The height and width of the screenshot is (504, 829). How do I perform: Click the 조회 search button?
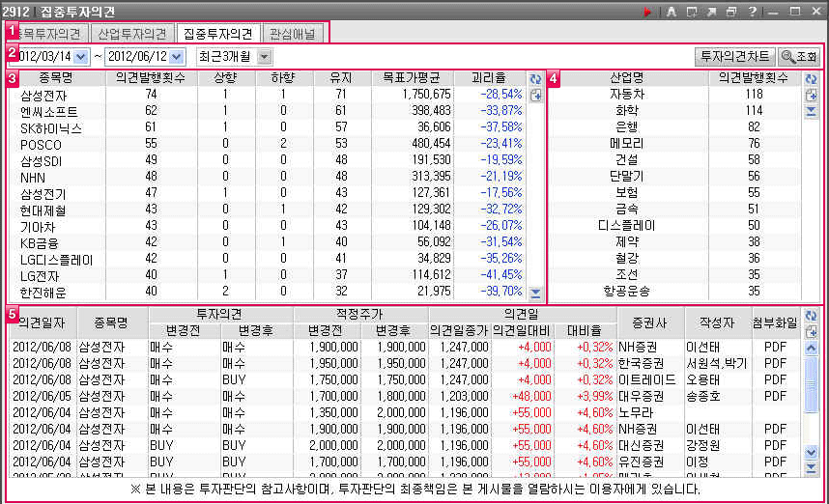799,56
